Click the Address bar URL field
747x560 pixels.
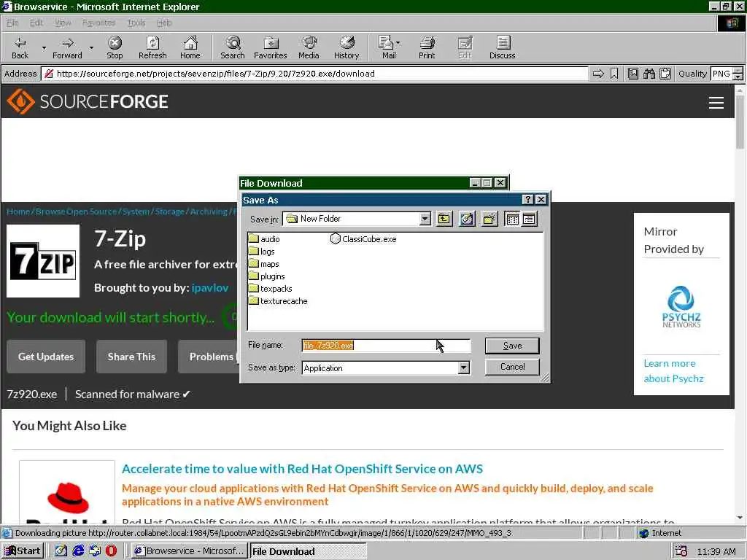point(314,74)
